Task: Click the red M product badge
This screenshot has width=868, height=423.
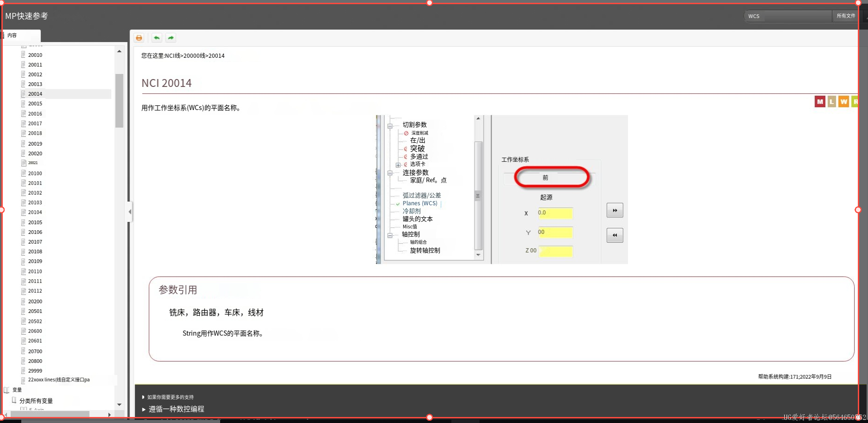Action: [820, 102]
